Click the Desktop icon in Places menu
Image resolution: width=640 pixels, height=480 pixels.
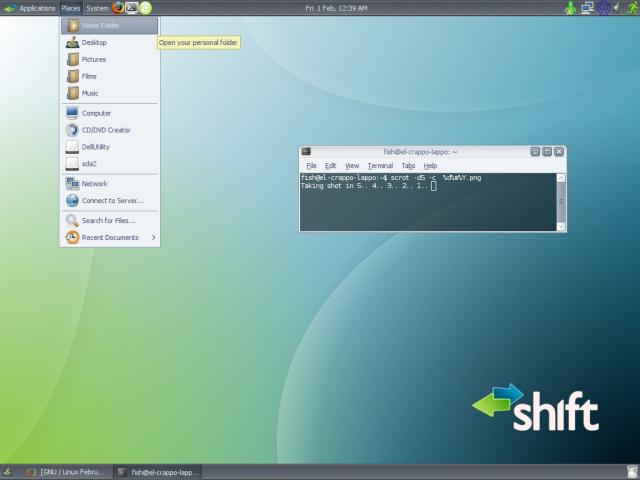[73, 42]
